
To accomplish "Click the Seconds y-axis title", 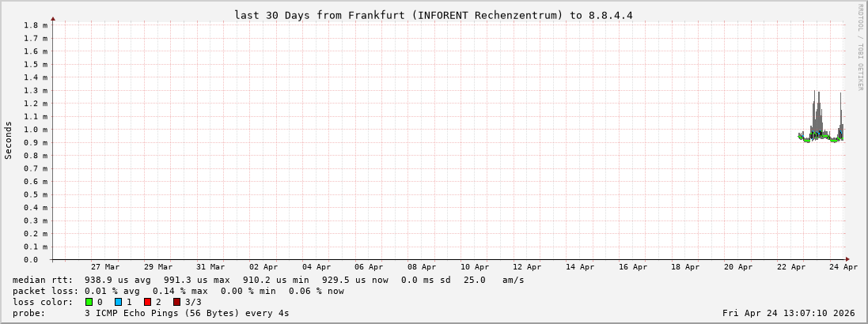I will [x=9, y=141].
